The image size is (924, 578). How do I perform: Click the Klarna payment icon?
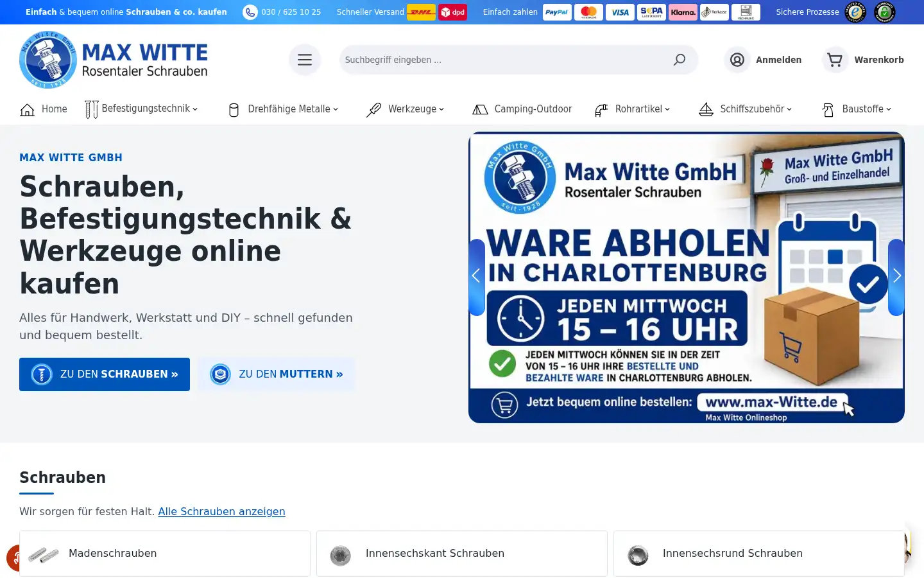point(683,12)
